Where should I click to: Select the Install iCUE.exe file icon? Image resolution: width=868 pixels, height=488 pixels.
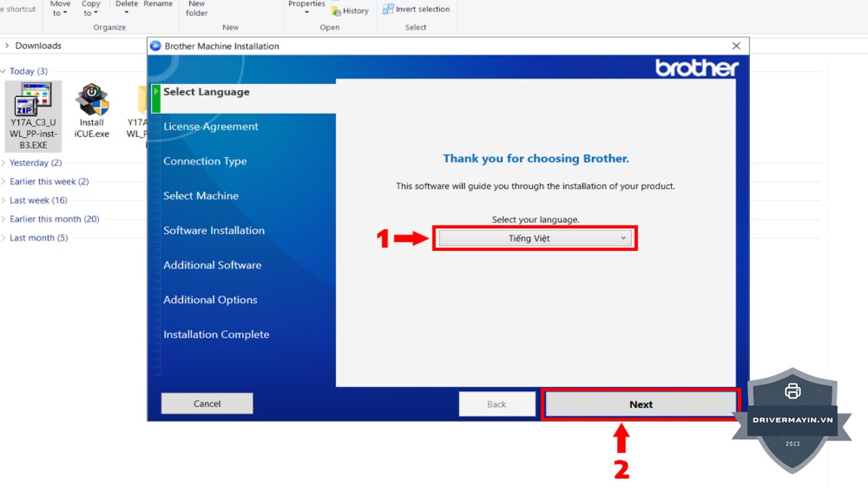click(x=92, y=100)
